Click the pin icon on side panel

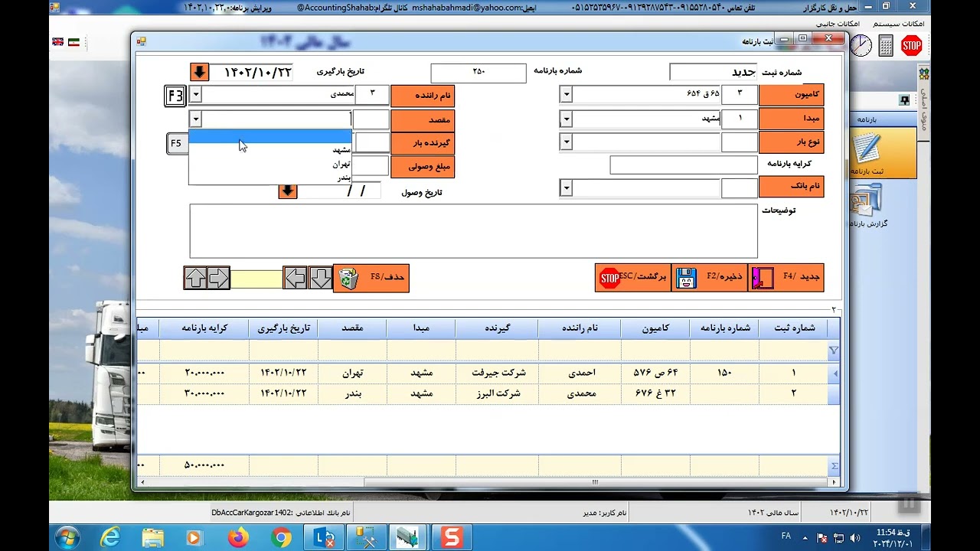(904, 100)
